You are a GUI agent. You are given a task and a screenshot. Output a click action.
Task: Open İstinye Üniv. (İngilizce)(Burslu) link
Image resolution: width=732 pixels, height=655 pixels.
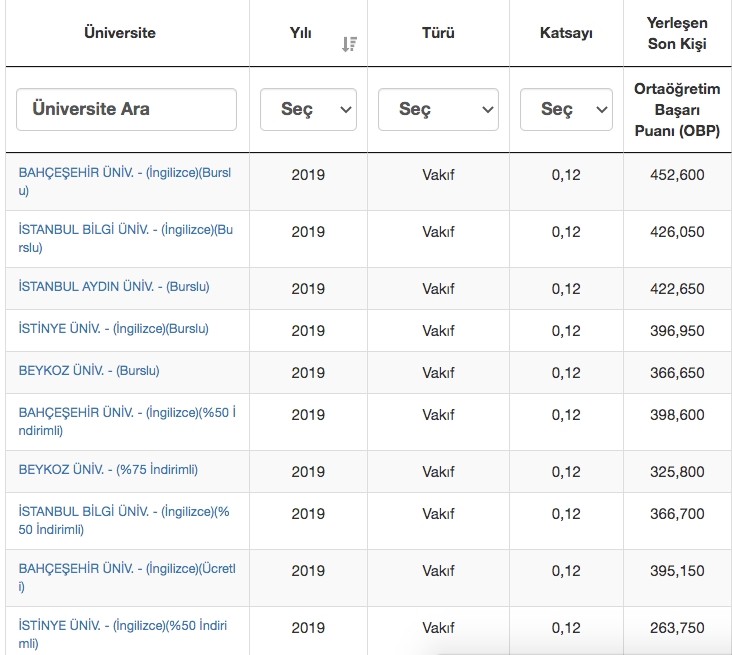click(x=113, y=329)
